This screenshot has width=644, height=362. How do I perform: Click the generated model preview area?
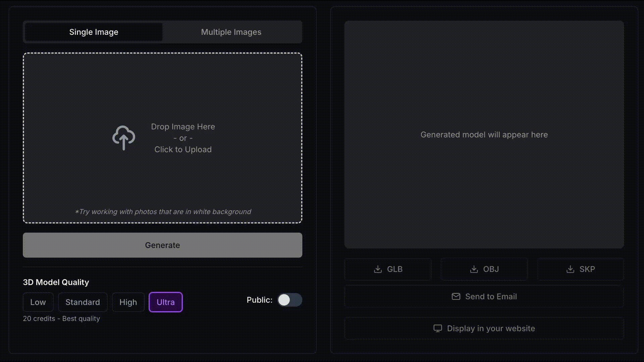coord(484,135)
